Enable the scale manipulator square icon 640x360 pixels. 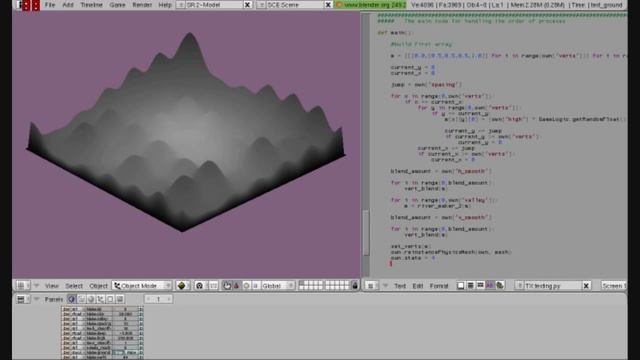pos(256,286)
